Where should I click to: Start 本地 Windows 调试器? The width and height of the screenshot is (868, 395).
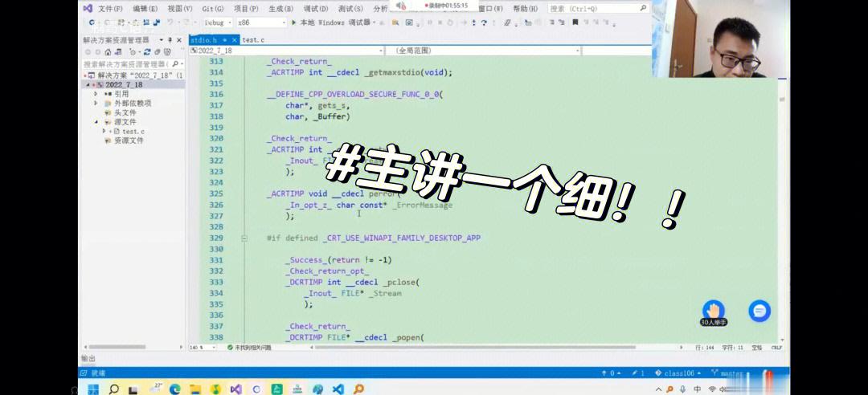click(334, 22)
